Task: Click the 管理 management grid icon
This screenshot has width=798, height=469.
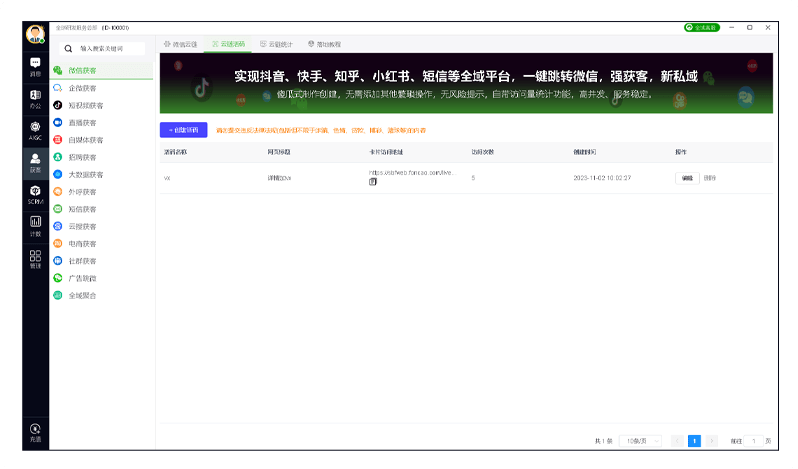Action: tap(35, 259)
